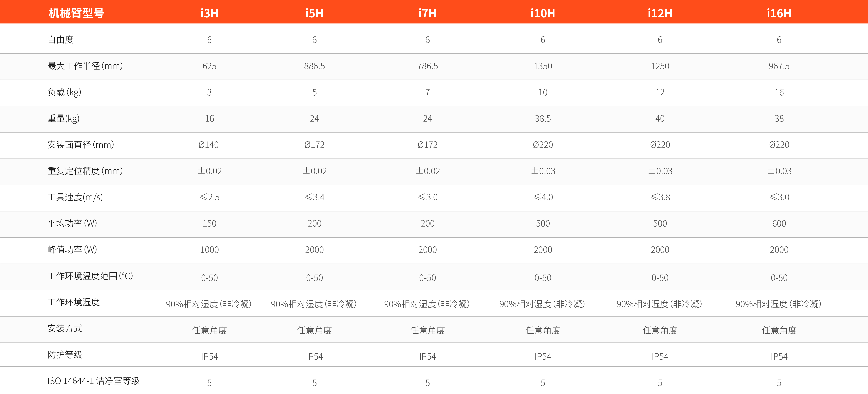
Task: Select i10H working radius value 1350
Action: click(542, 66)
